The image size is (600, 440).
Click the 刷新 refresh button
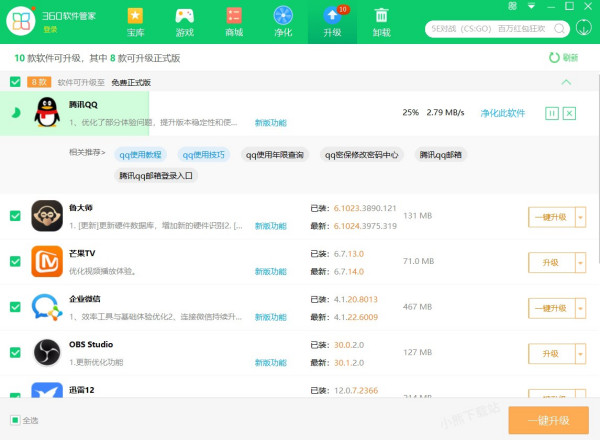coord(563,58)
